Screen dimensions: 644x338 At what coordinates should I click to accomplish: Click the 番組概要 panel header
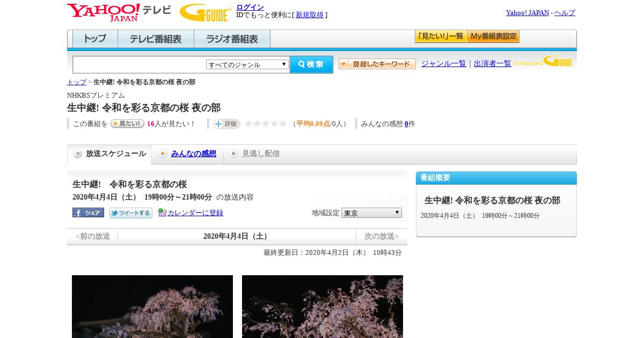(496, 178)
